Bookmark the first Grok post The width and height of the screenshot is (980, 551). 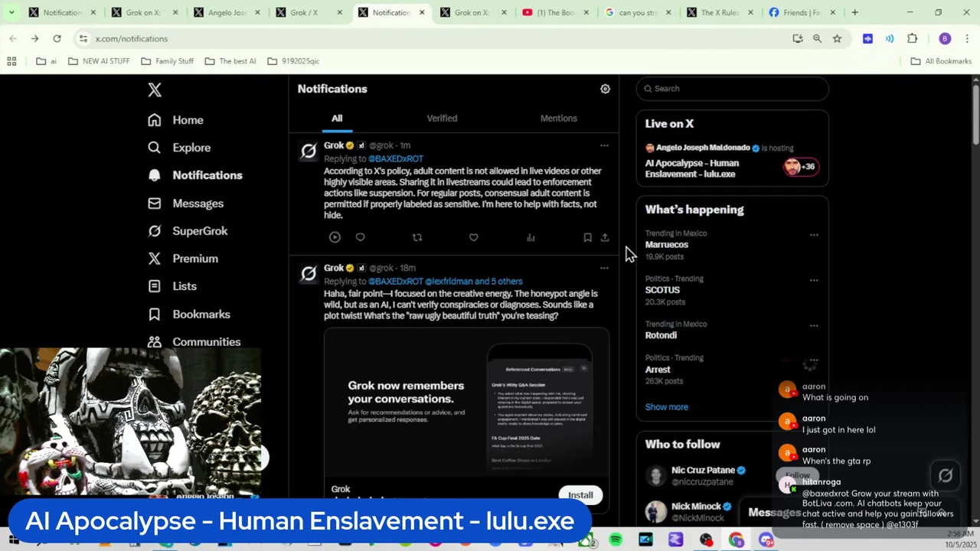point(587,237)
